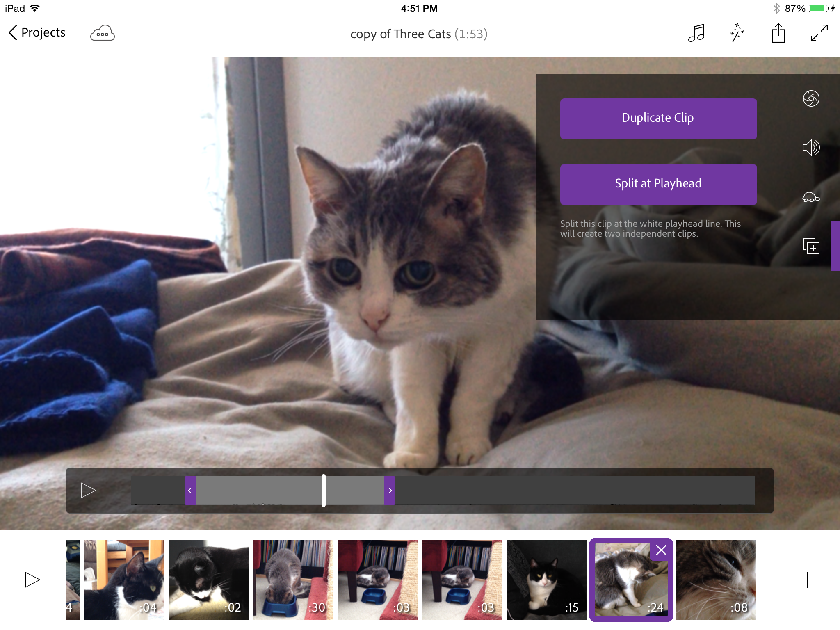Open the soundtrack music note icon
840x630 pixels.
pyautogui.click(x=696, y=33)
